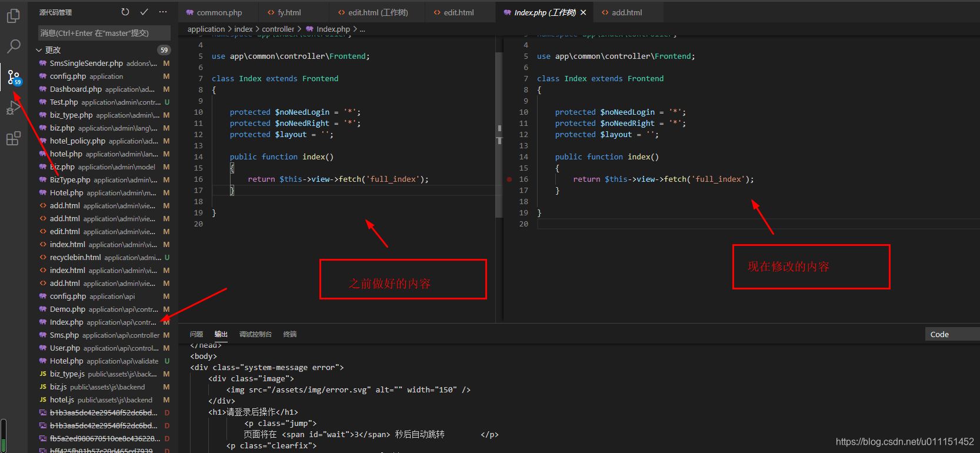Select biz.js in changes list
The height and width of the screenshot is (453, 980).
click(x=103, y=387)
